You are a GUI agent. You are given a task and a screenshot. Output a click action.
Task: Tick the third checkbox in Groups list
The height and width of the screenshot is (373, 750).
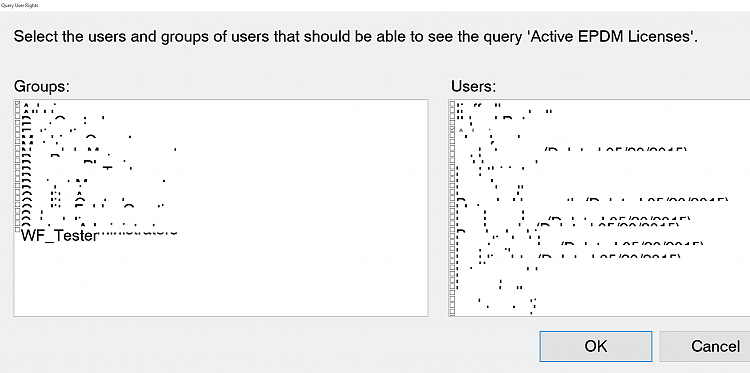click(x=18, y=117)
